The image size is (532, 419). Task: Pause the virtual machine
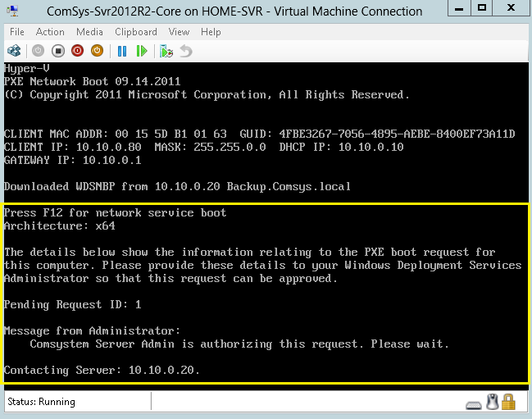click(x=122, y=51)
